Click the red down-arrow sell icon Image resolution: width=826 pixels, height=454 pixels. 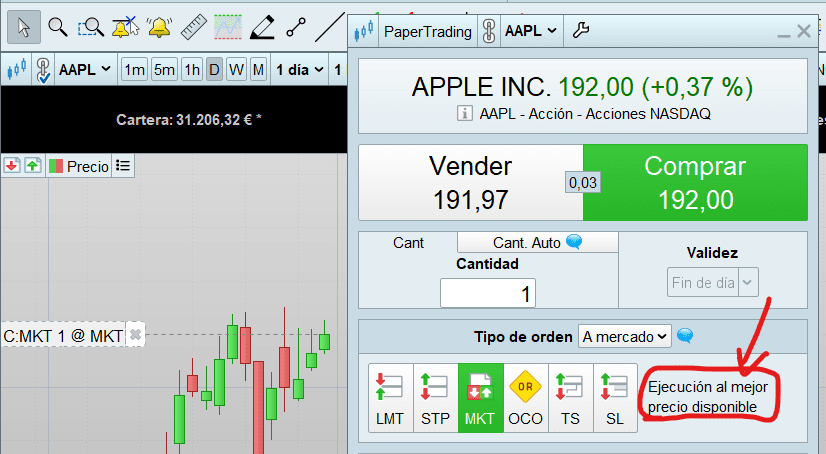click(12, 166)
